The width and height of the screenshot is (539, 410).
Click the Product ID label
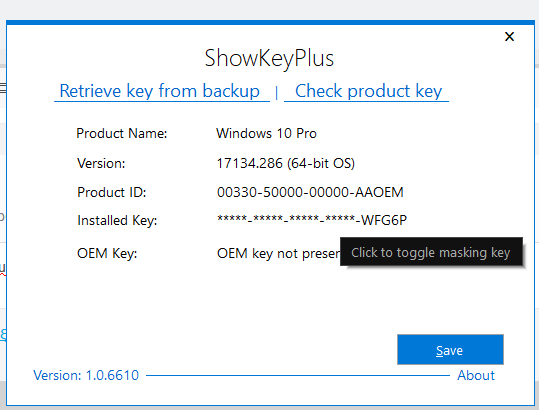pos(112,192)
